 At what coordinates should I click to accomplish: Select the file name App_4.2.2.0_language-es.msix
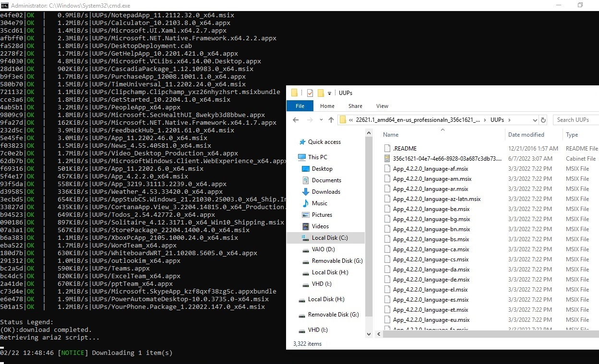(x=431, y=300)
